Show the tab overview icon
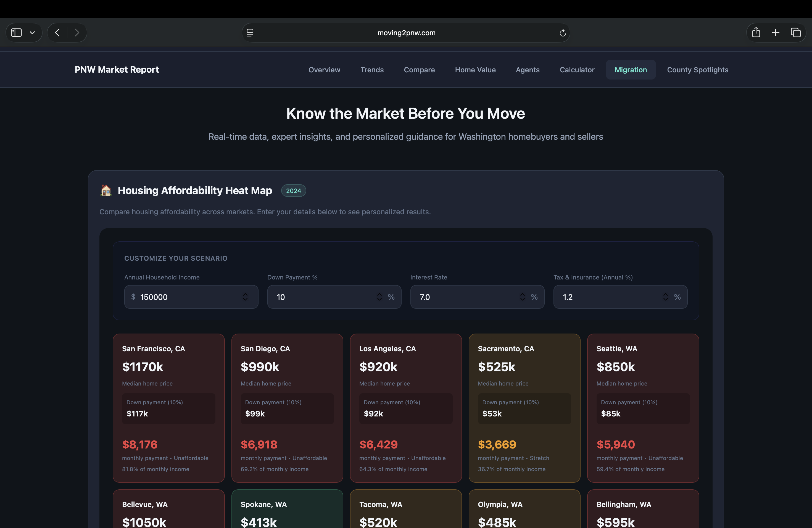Viewport: 812px width, 528px height. click(x=796, y=33)
